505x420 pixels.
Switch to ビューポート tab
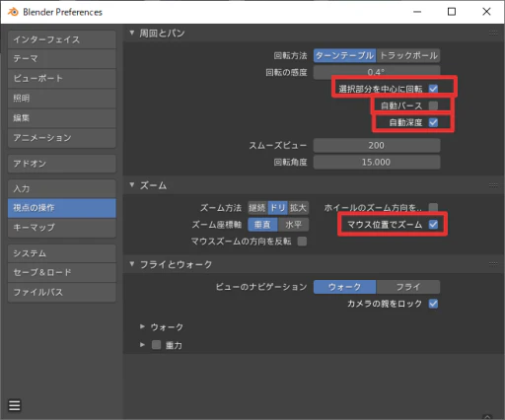(62, 78)
